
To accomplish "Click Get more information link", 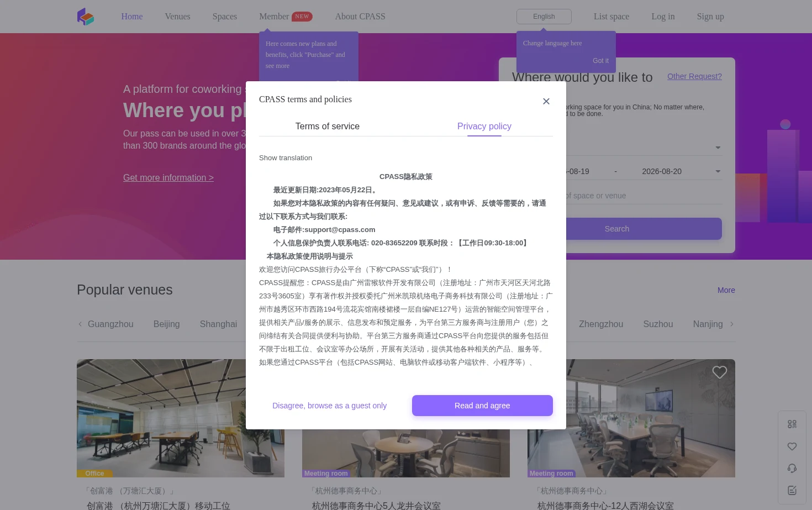I will [x=168, y=177].
